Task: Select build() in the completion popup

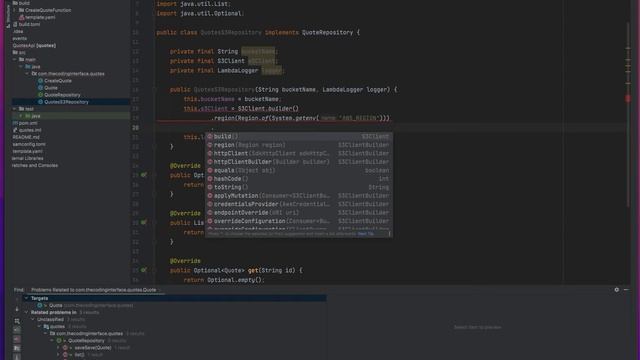Action: pos(299,136)
